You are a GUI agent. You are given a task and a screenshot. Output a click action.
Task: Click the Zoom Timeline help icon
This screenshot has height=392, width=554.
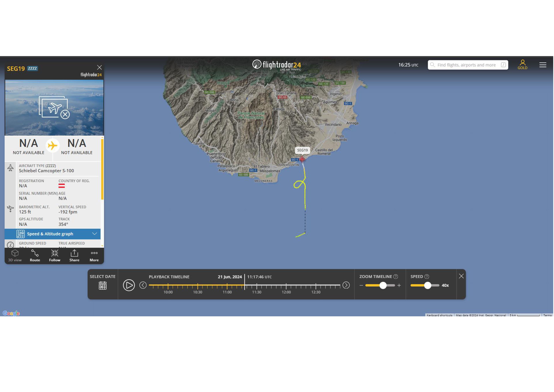396,277
